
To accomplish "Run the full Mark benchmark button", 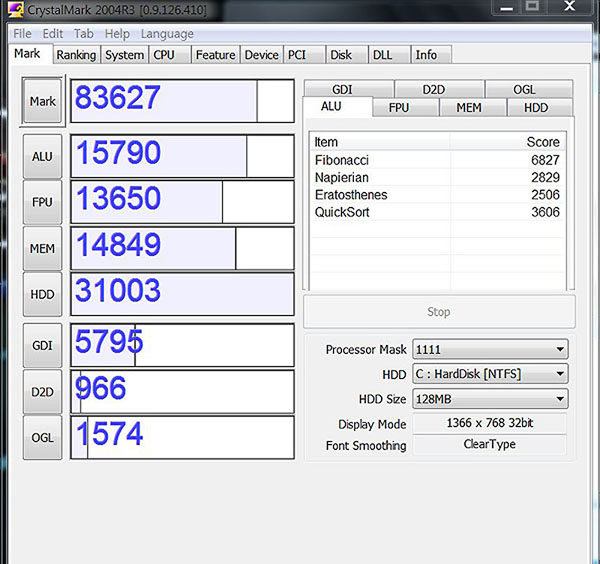I will (x=42, y=101).
